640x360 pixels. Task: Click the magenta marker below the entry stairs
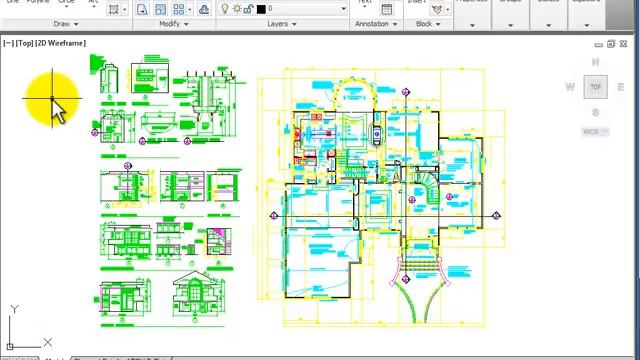pyautogui.click(x=405, y=279)
